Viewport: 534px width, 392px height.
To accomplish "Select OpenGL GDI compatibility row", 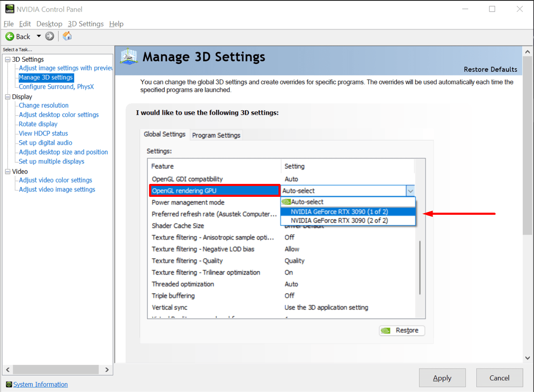I will (282, 179).
